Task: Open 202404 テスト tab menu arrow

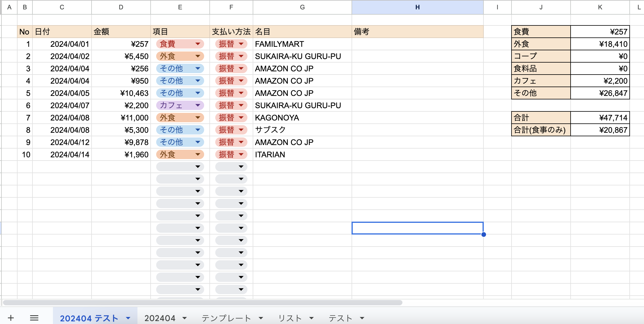Action: pos(128,318)
